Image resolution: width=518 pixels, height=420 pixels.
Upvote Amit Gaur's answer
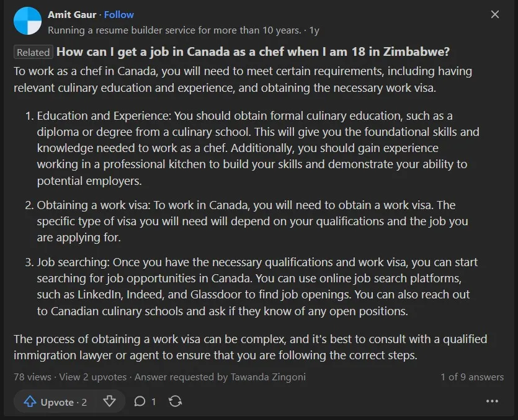point(55,402)
